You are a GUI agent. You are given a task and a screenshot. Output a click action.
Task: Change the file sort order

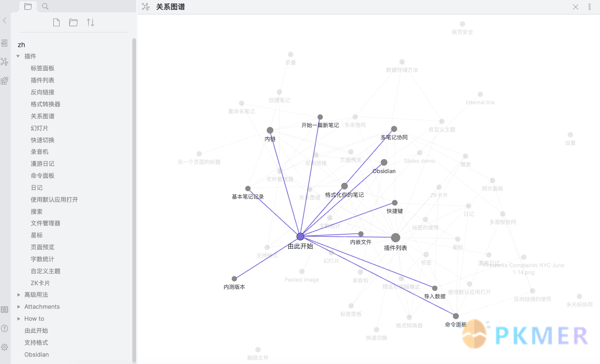coord(91,22)
